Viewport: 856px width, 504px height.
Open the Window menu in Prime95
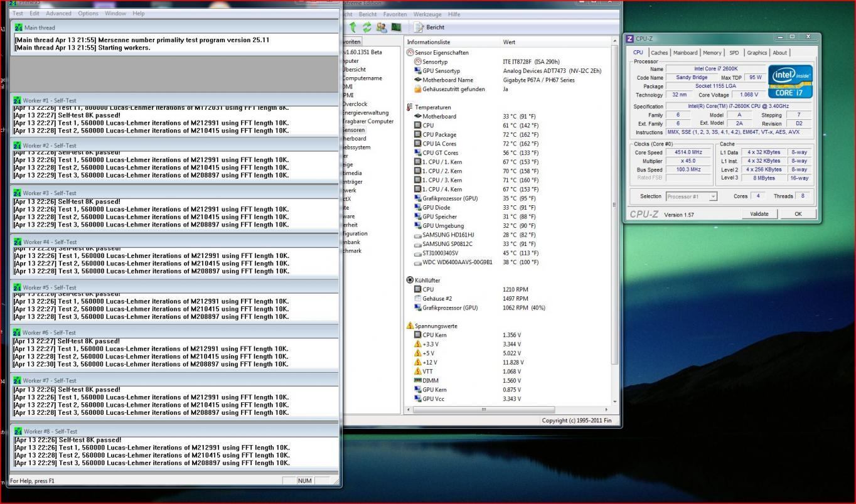point(115,13)
